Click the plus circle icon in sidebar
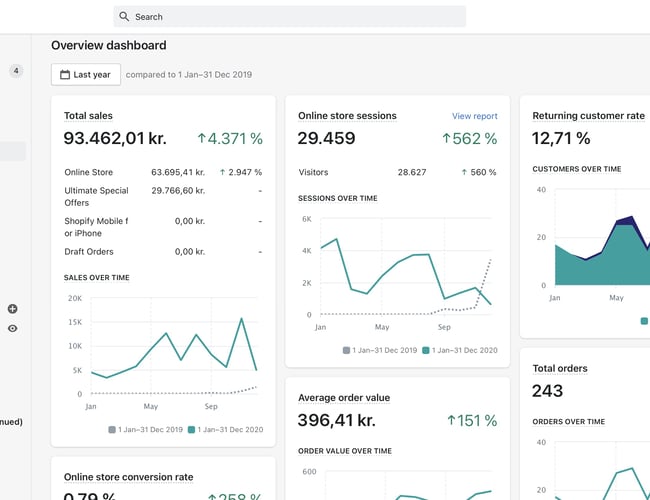 tap(13, 309)
